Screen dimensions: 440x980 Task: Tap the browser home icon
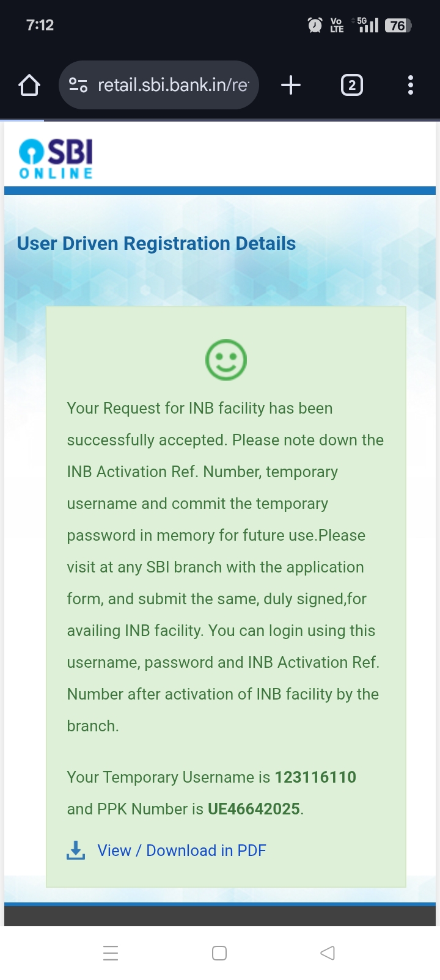(x=29, y=85)
